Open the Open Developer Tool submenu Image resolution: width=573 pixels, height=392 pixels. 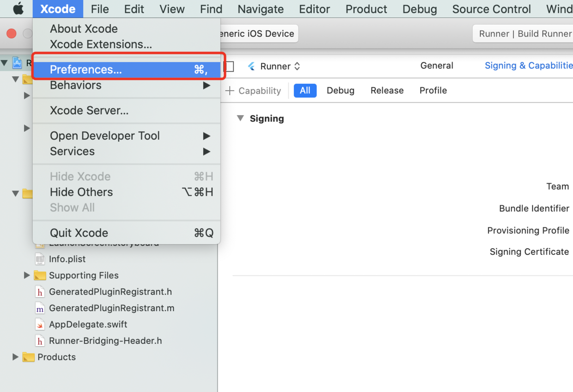click(126, 135)
